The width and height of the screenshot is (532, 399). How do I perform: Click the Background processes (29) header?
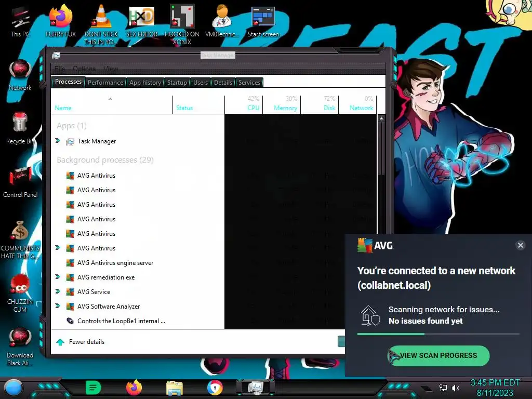pyautogui.click(x=105, y=160)
